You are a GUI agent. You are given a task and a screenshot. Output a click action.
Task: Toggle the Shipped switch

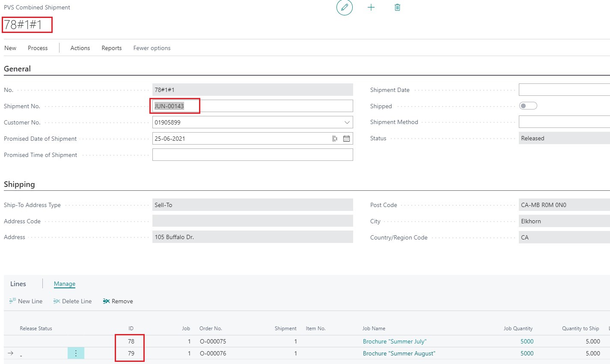[528, 106]
